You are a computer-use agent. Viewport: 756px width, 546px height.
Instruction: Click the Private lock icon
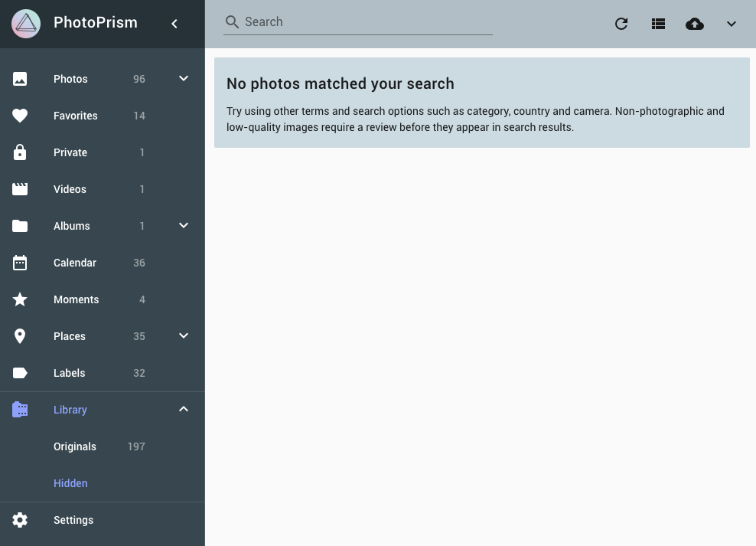[20, 152]
